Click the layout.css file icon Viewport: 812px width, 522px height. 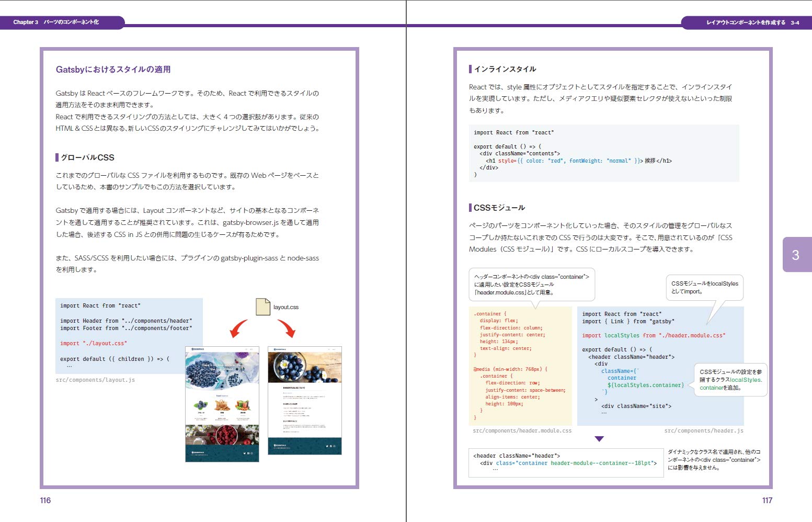tap(263, 307)
